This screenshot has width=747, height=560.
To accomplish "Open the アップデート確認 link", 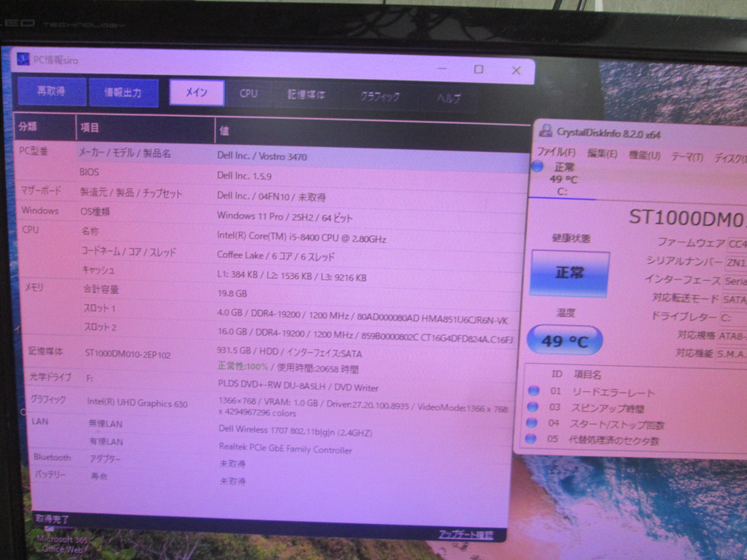I will [465, 535].
